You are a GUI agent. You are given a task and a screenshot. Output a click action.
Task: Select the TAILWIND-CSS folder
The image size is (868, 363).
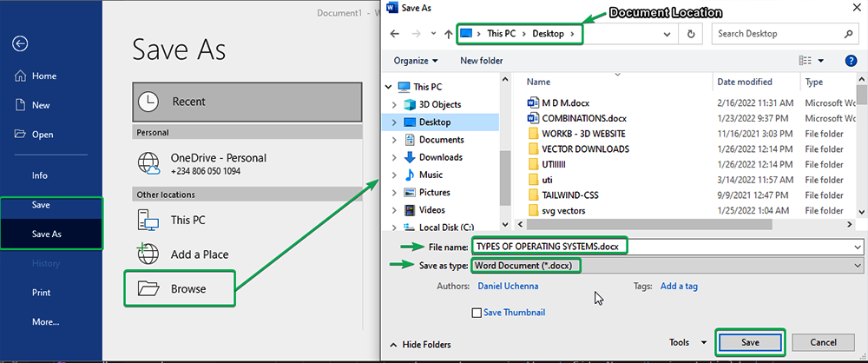570,195
